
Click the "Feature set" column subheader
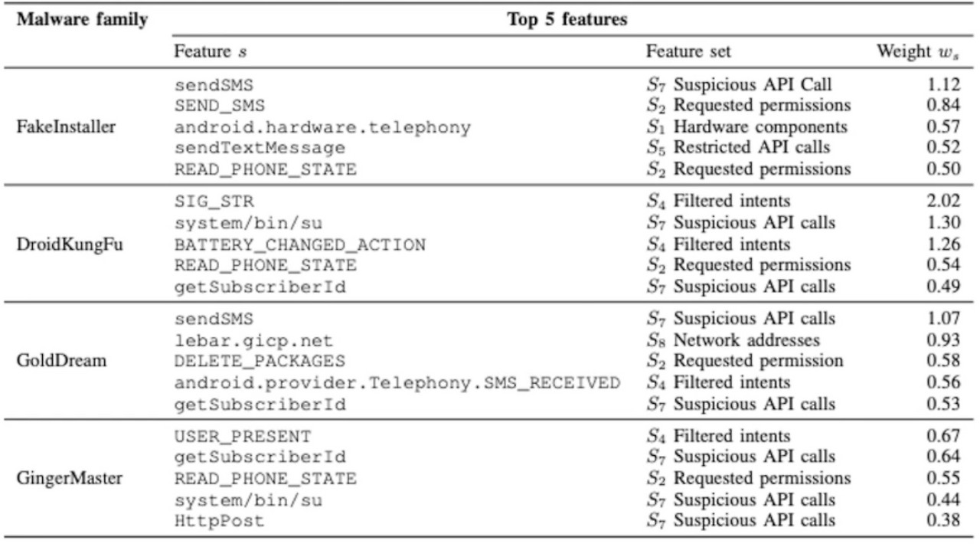(x=688, y=54)
